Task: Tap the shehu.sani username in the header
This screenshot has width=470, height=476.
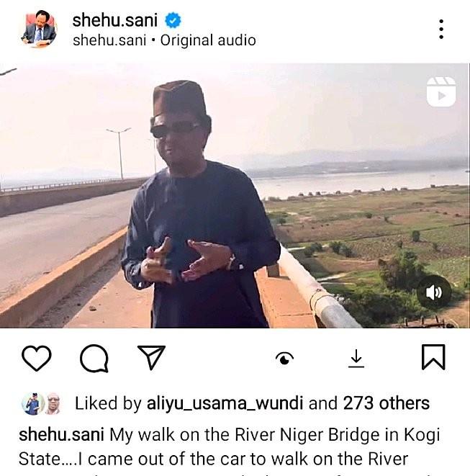Action: click(x=114, y=20)
